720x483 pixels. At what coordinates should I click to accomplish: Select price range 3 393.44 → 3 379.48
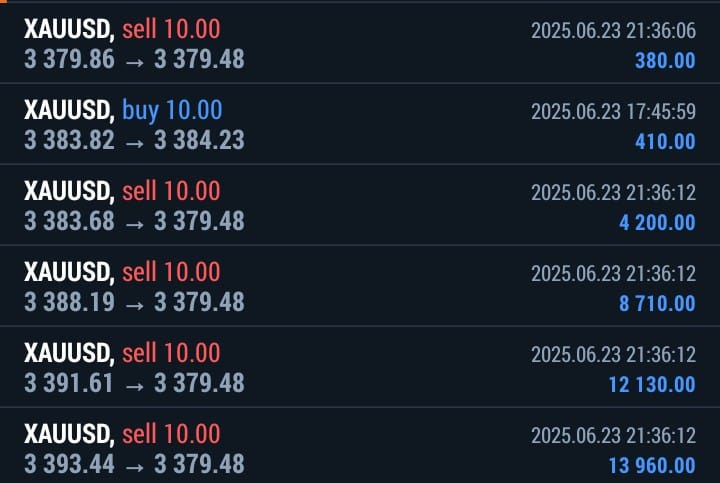coord(134,465)
